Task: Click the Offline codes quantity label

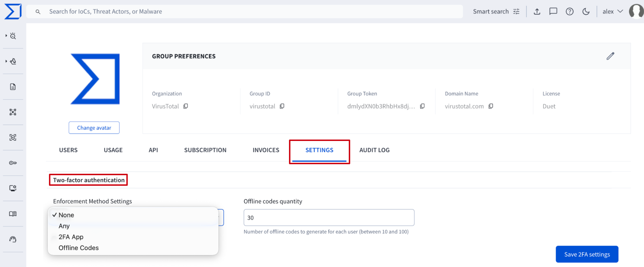Action: 273,201
